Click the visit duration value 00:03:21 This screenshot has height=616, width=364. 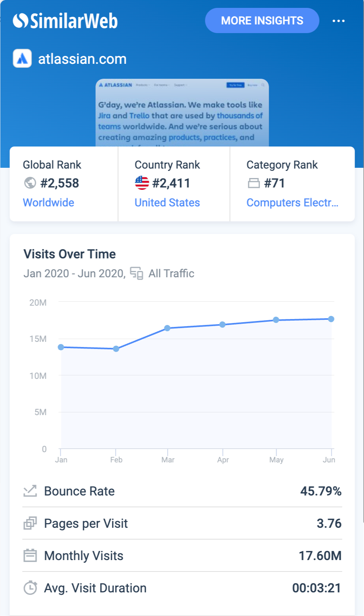click(x=316, y=588)
